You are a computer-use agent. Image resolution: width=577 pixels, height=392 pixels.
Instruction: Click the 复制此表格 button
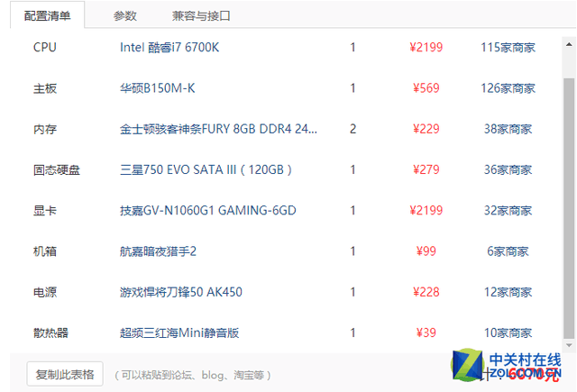click(x=65, y=374)
